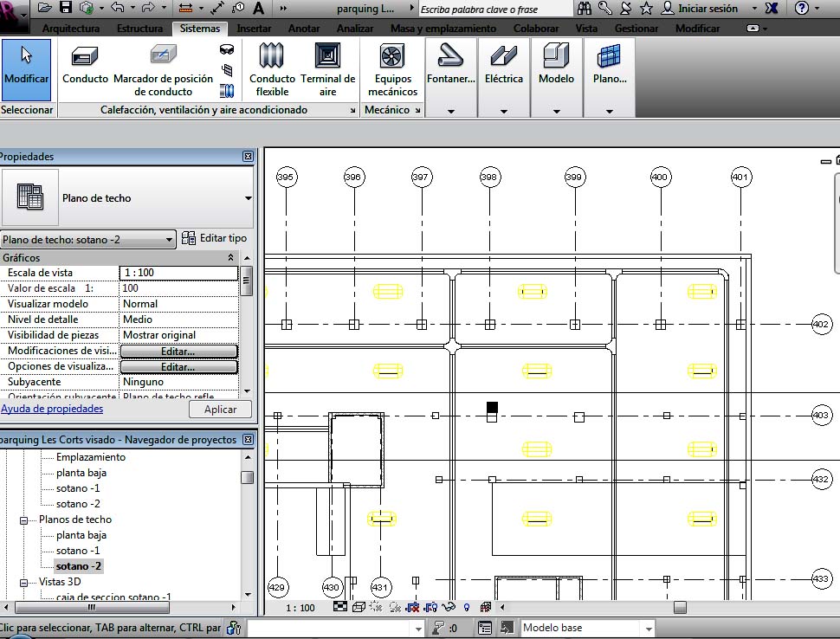The height and width of the screenshot is (639, 840).
Task: Open the Plano de techo type selector
Action: point(248,198)
